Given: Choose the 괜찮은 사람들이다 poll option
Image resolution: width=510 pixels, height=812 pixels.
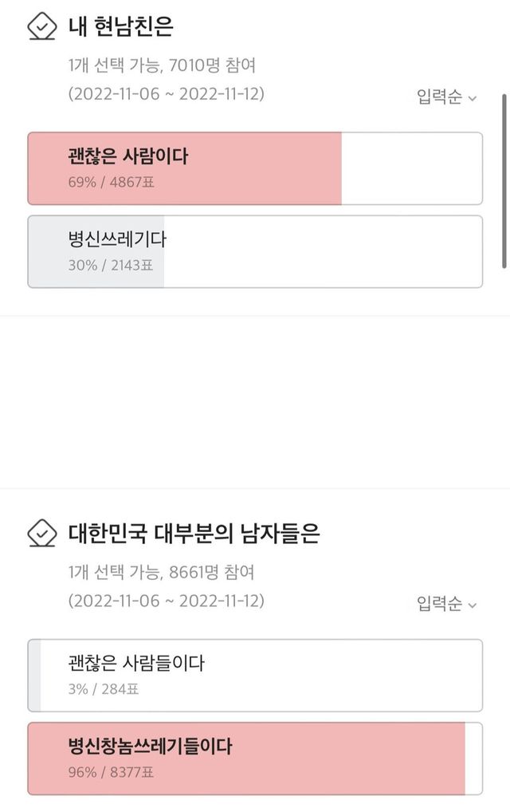Looking at the screenshot, I should click(255, 675).
